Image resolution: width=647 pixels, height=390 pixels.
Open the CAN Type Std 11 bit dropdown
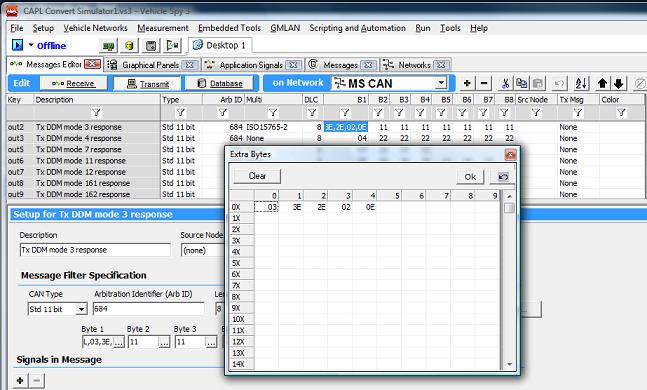[82, 309]
